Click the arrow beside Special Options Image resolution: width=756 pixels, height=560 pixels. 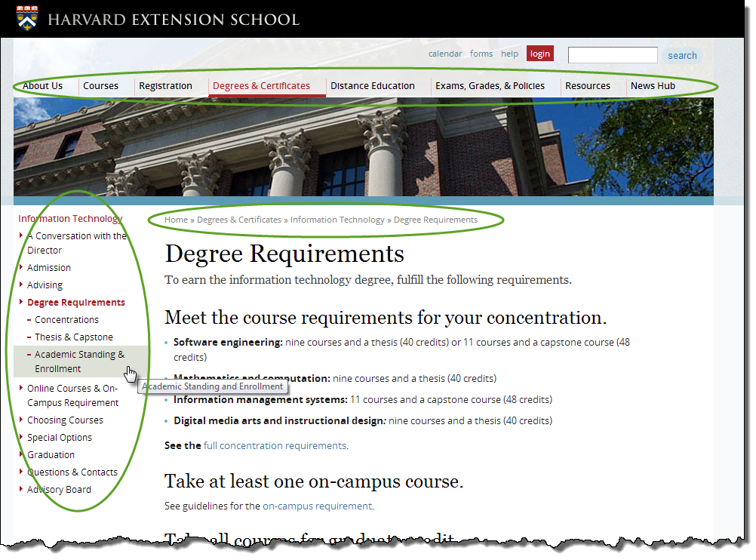(20, 436)
